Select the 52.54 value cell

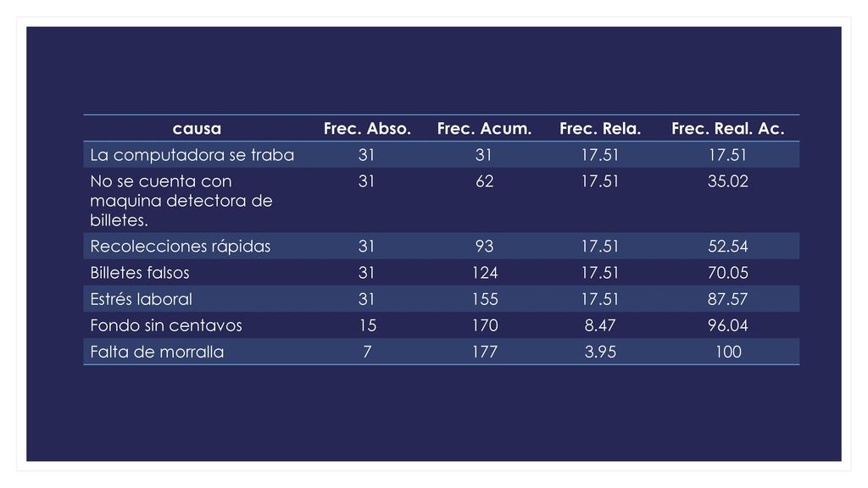click(728, 247)
